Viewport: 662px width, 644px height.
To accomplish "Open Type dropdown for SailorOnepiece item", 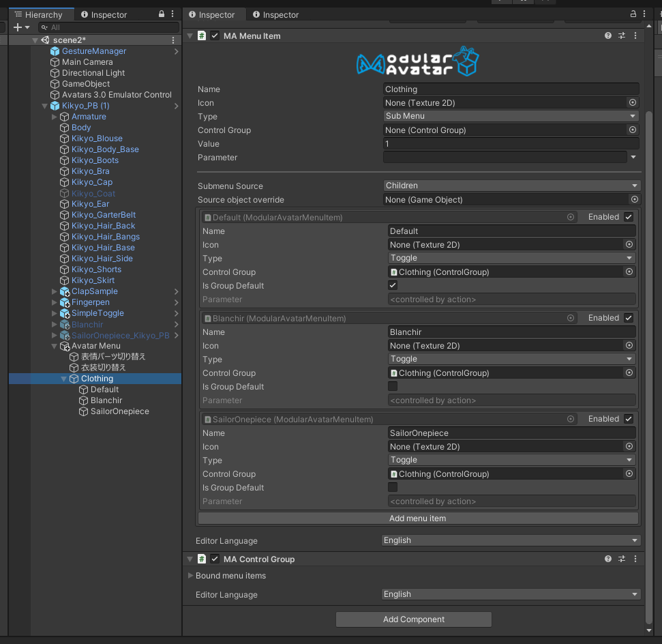I will pyautogui.click(x=512, y=460).
